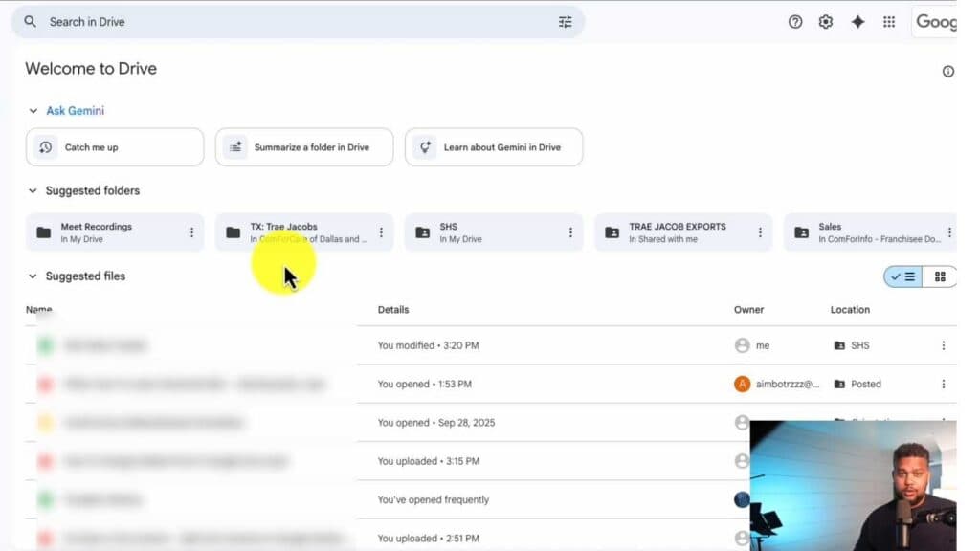This screenshot has height=551, width=980.
Task: Show details info icon
Action: (x=948, y=71)
